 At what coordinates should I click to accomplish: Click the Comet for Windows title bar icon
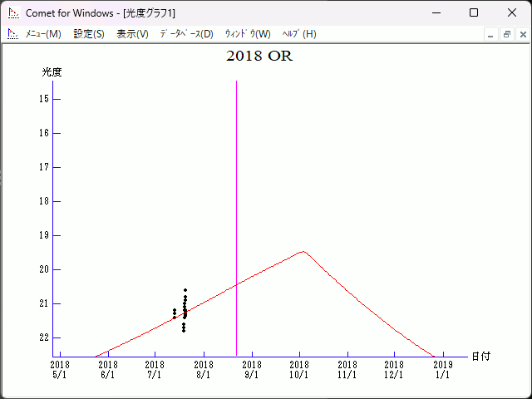click(12, 12)
